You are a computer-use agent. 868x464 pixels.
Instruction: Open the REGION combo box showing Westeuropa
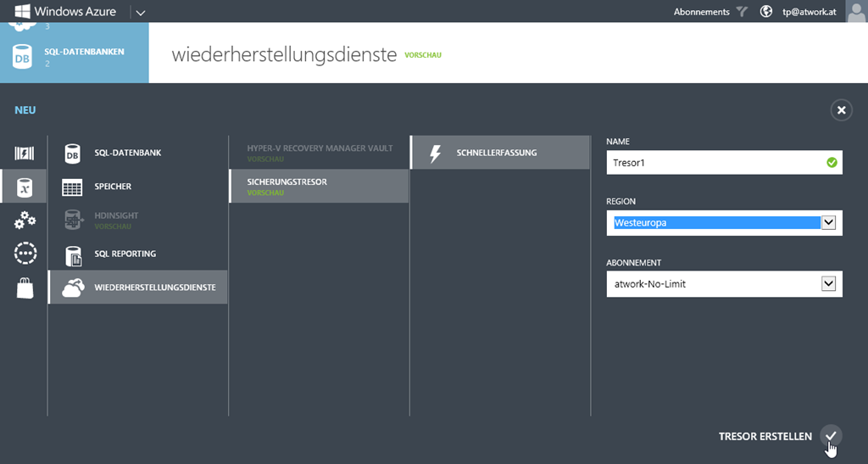[x=724, y=222]
